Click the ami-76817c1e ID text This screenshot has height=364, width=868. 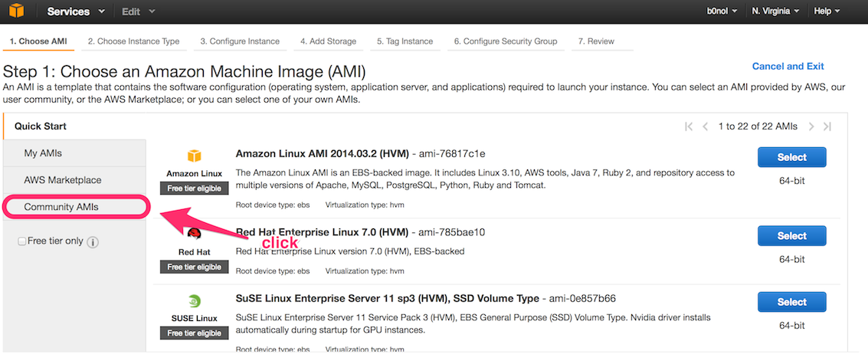point(452,153)
